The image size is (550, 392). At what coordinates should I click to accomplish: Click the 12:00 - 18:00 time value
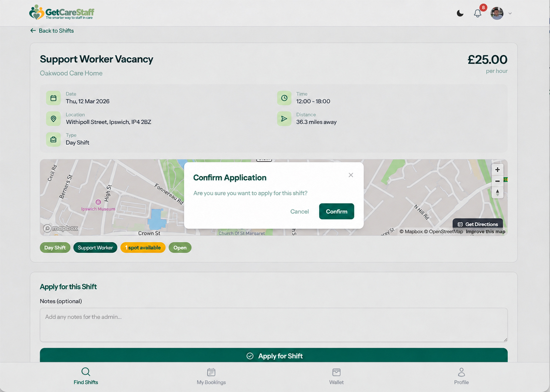(x=313, y=101)
